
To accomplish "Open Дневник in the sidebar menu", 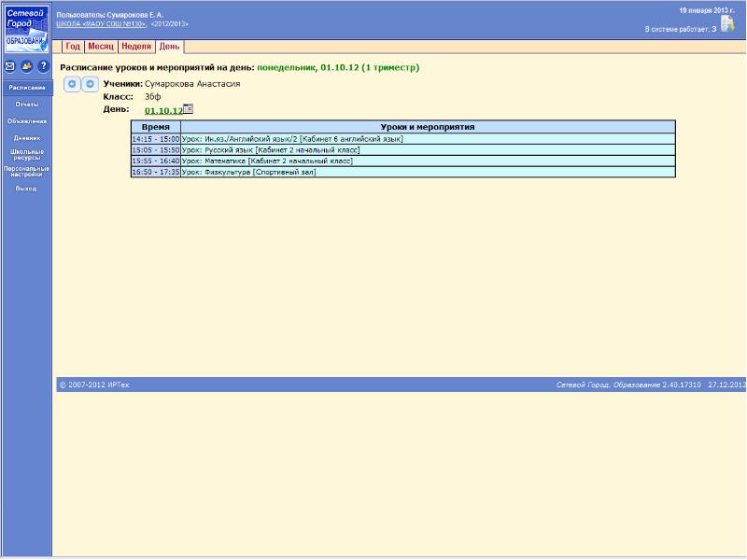I will pos(27,137).
